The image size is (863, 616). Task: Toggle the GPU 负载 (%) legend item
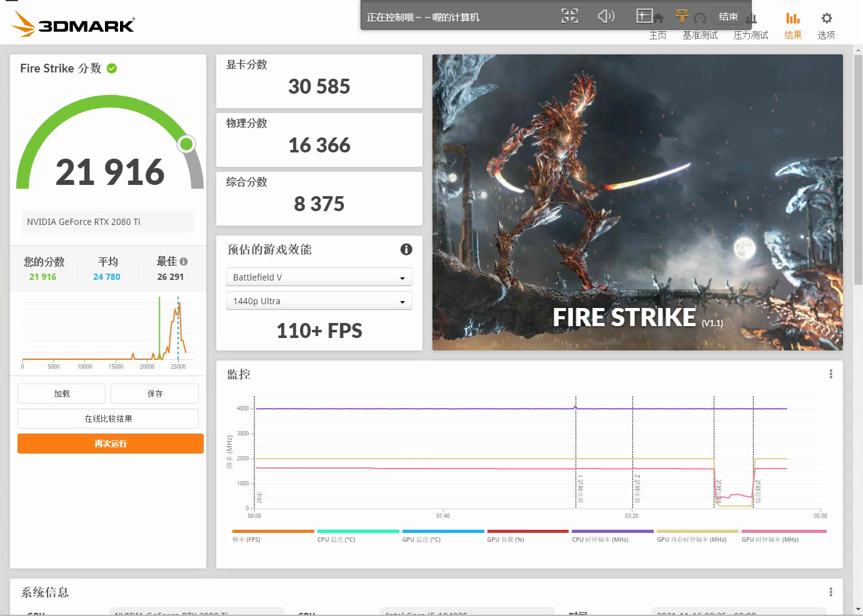[528, 536]
